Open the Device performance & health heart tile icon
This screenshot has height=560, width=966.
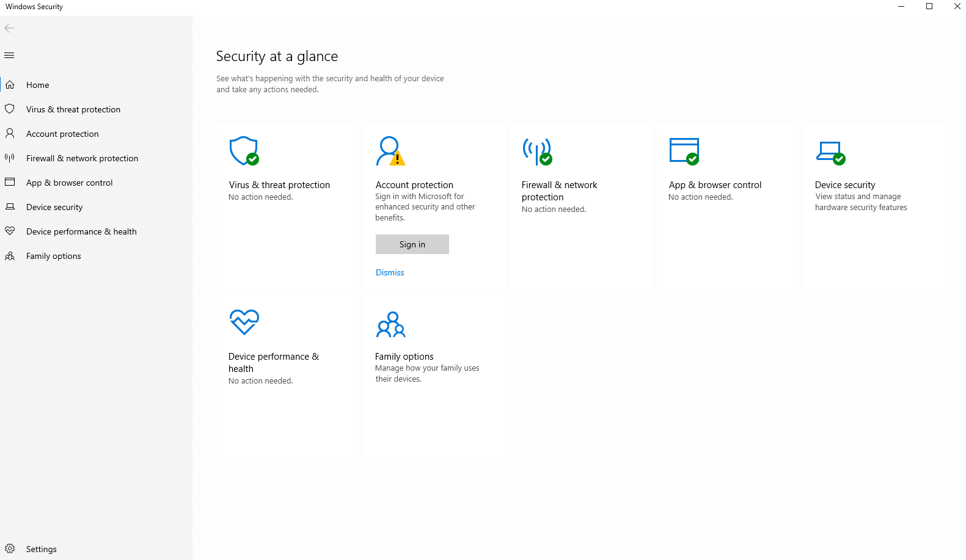tap(244, 322)
